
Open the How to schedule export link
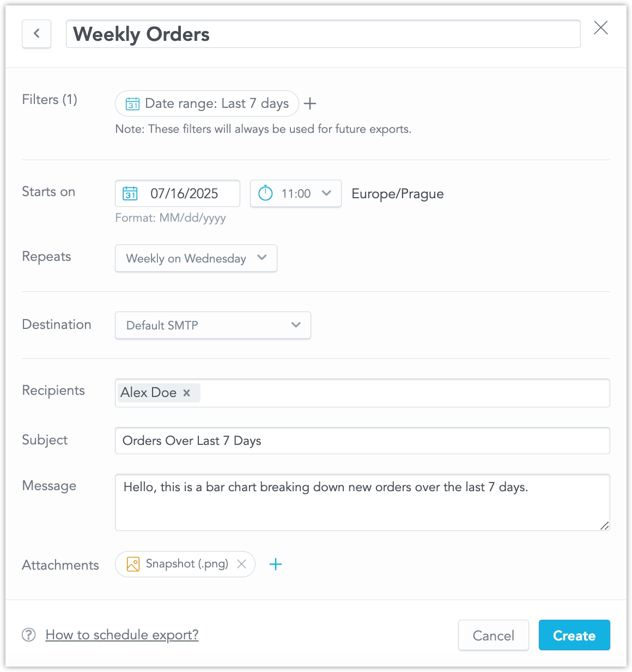coord(122,635)
